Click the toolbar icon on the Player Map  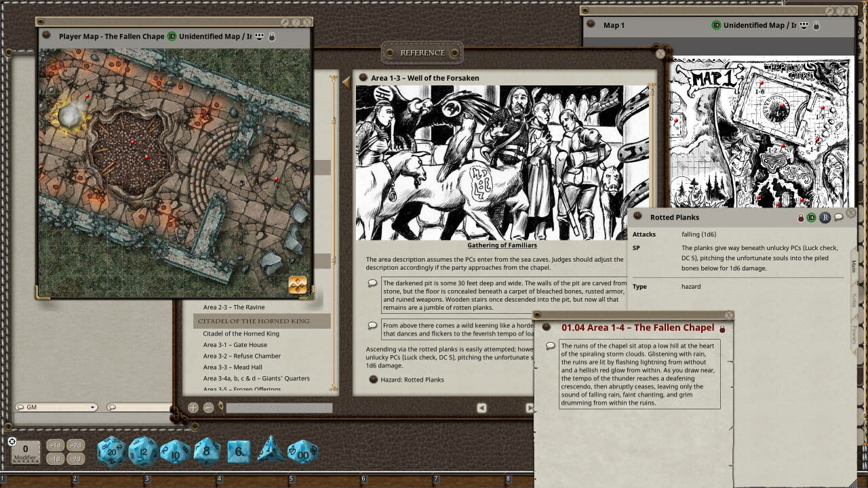point(298,285)
